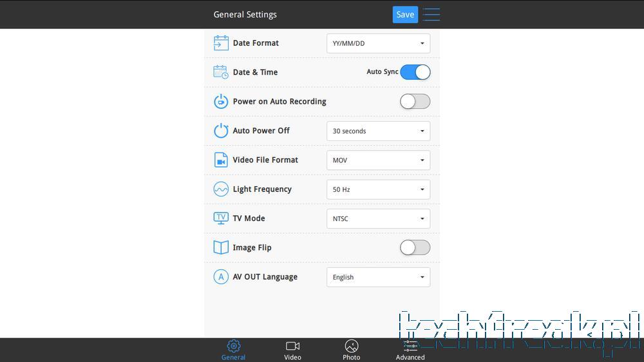Click the Date Format label
The image size is (644, 362).
point(256,43)
